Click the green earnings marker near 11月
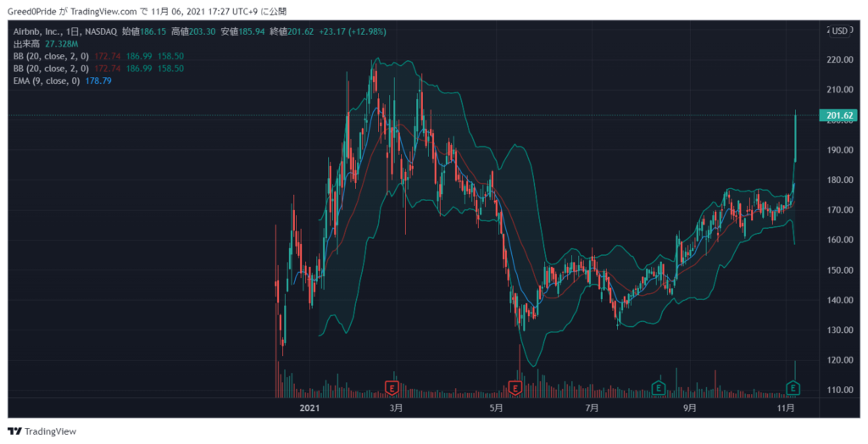Viewport: 868px width, 444px height. (793, 387)
